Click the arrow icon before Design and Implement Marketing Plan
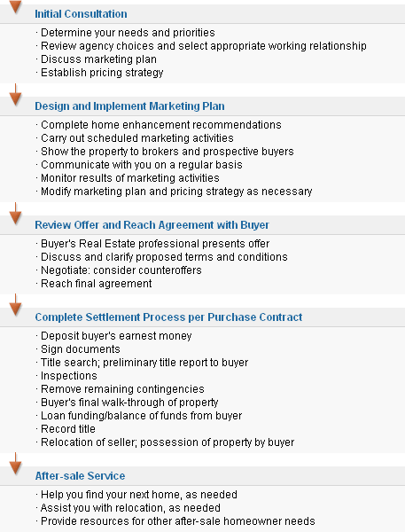Screen dimensions: 405x532 click(15, 95)
